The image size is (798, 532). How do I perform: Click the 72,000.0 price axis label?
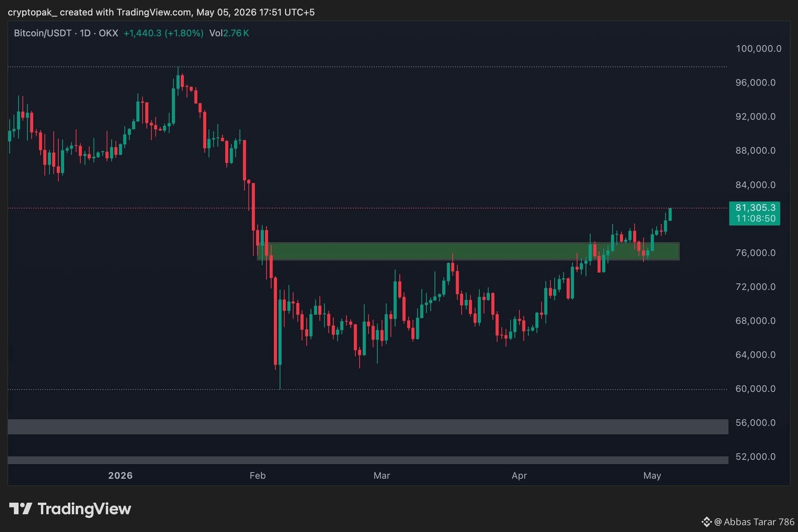point(755,287)
